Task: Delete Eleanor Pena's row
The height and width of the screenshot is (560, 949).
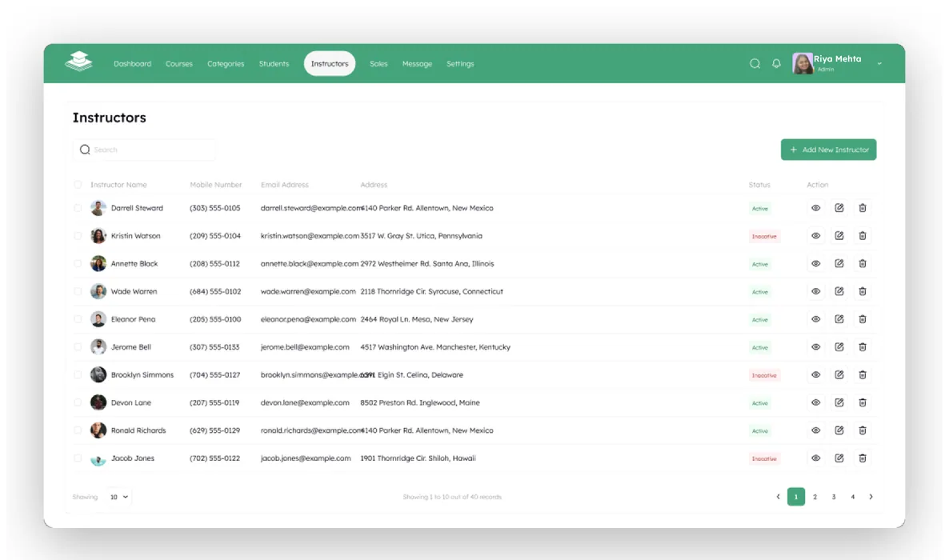Action: pos(863,319)
